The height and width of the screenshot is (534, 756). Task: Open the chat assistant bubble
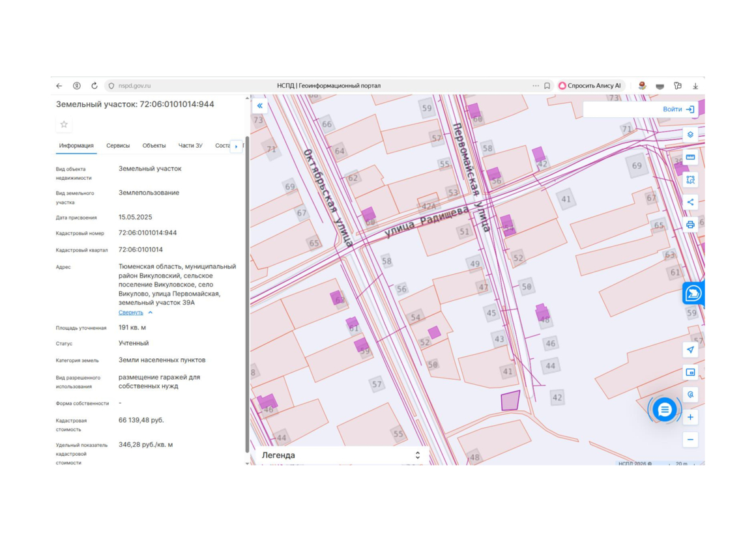664,410
